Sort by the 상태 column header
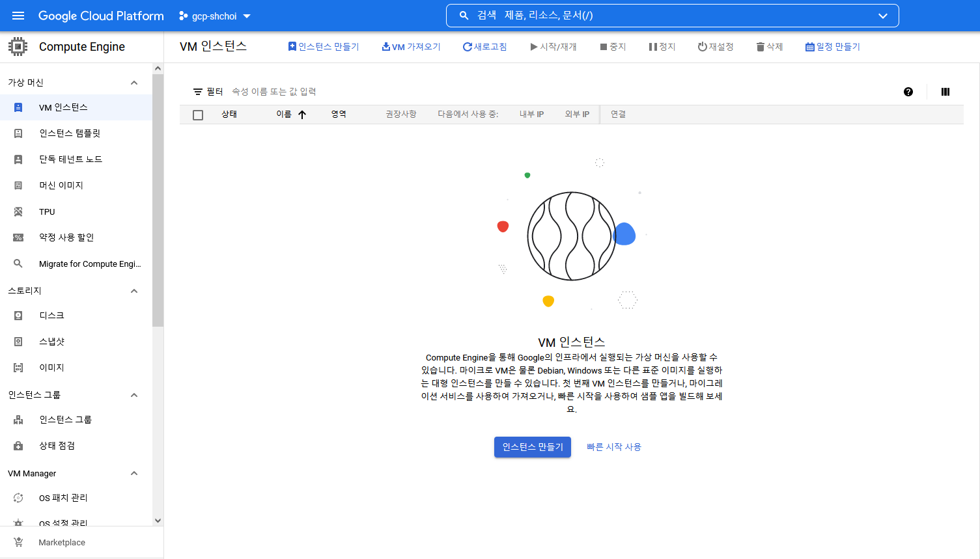Viewport: 980px width, 559px height. [229, 115]
